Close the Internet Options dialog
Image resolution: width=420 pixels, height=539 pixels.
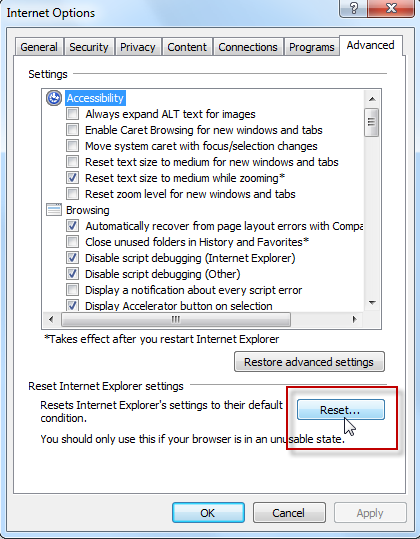pos(391,8)
